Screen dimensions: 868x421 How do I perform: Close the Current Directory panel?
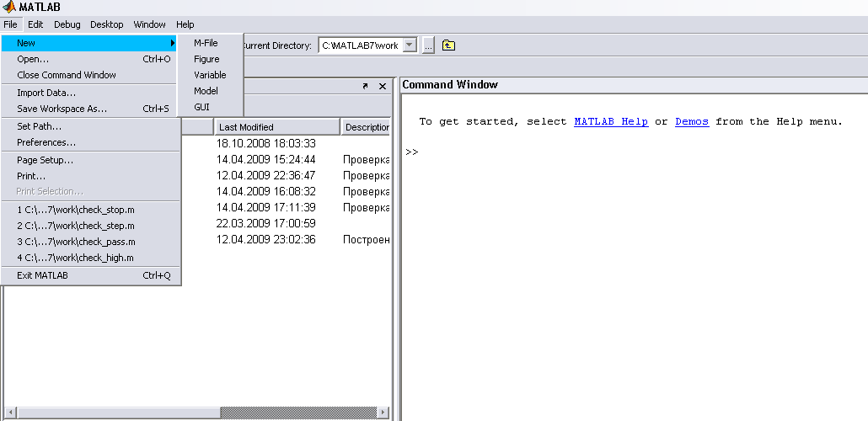coord(382,86)
